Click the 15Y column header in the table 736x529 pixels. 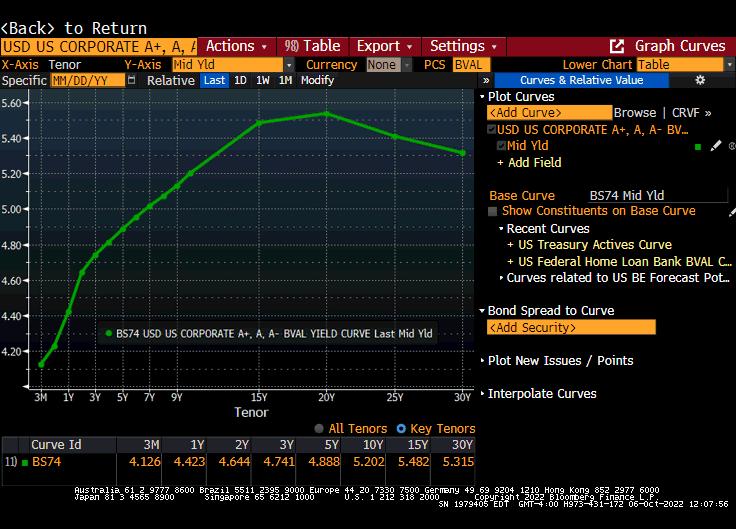click(418, 445)
